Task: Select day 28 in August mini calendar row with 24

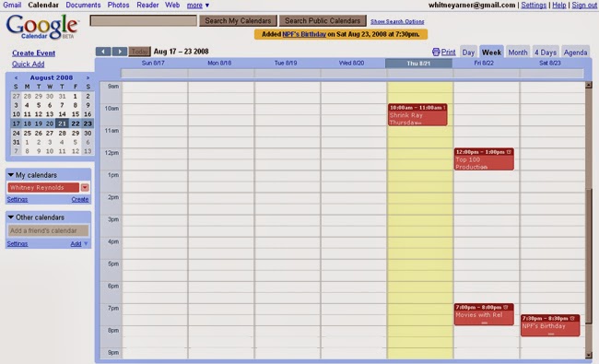Action: (x=62, y=133)
